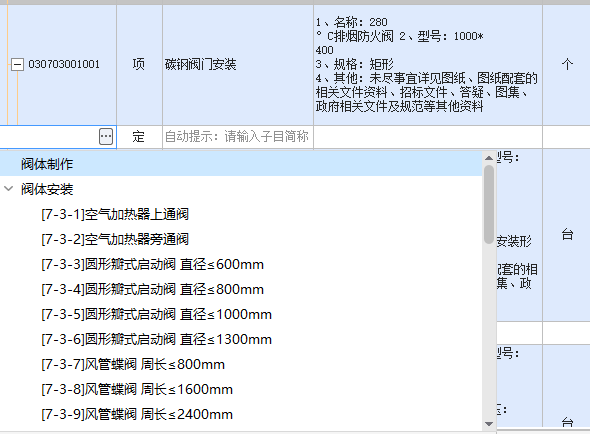The height and width of the screenshot is (434, 590).
Task: Select the 碳钢阀门安装 name cell
Action: click(238, 64)
